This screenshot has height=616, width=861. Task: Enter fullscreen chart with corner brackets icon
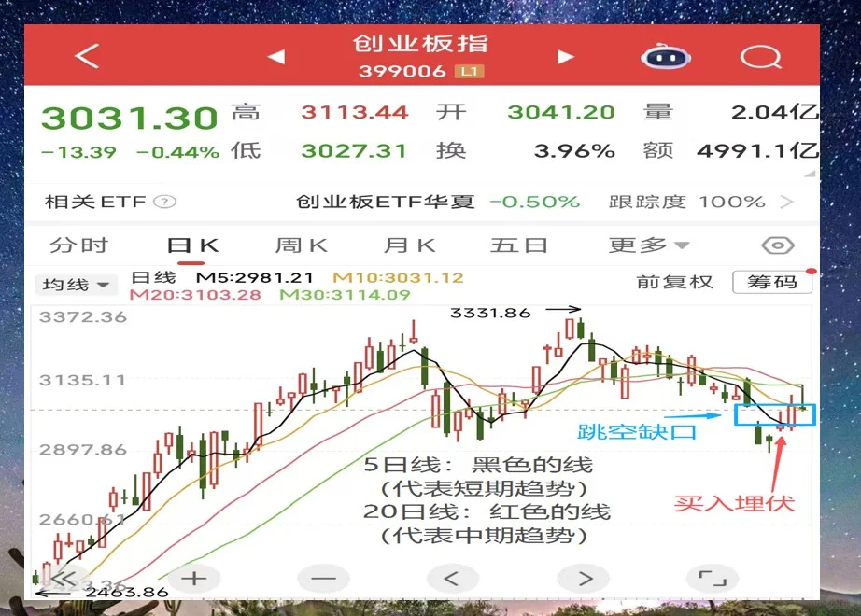tap(713, 579)
